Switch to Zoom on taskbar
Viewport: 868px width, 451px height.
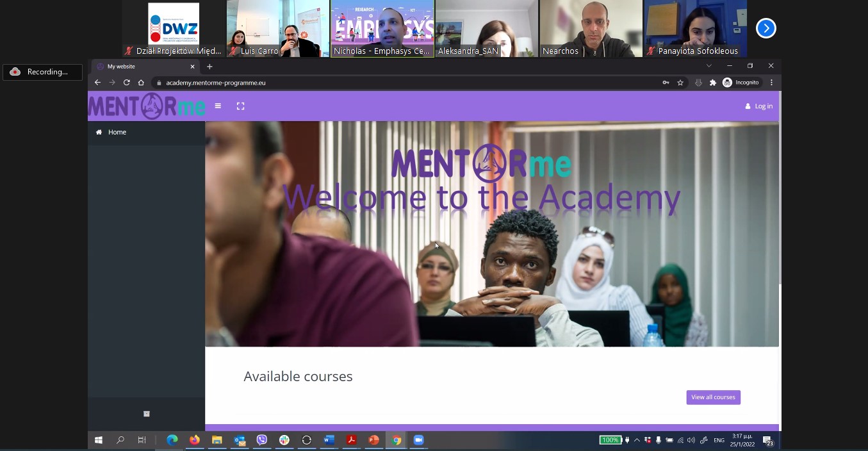coord(419,440)
